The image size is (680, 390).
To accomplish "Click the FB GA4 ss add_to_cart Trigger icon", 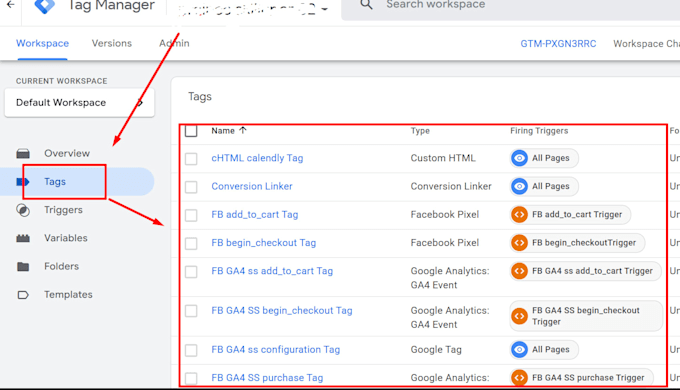I will click(519, 271).
